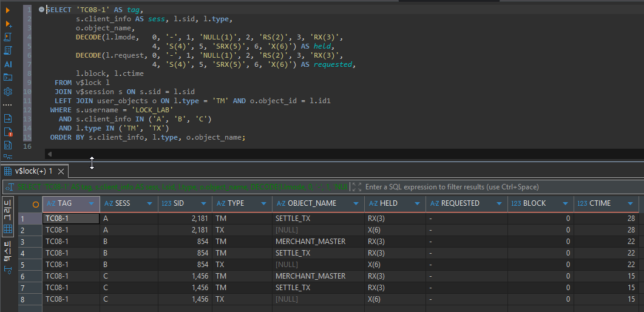
Task: Open the BLOCK column filter dropdown
Action: click(x=565, y=203)
